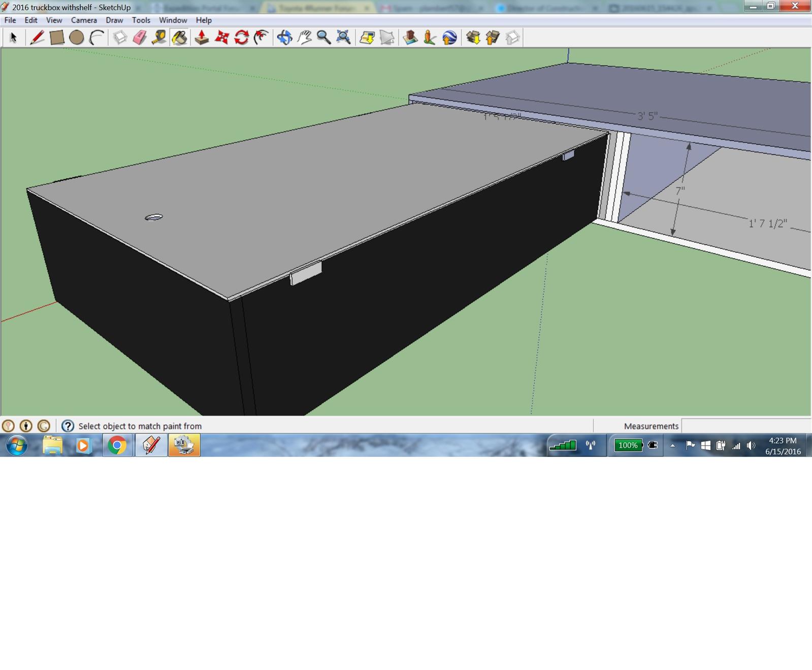Expand the hidden system tray icons arrow

pos(672,445)
